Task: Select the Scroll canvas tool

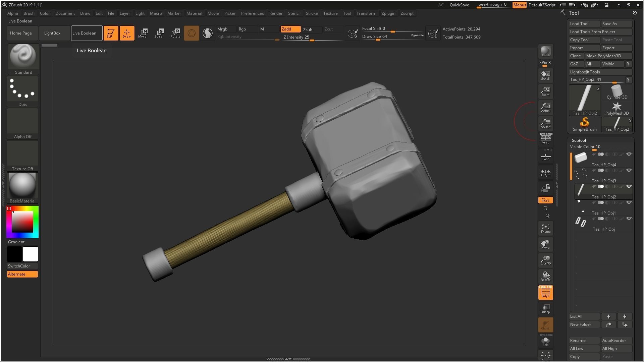Action: coord(545,75)
